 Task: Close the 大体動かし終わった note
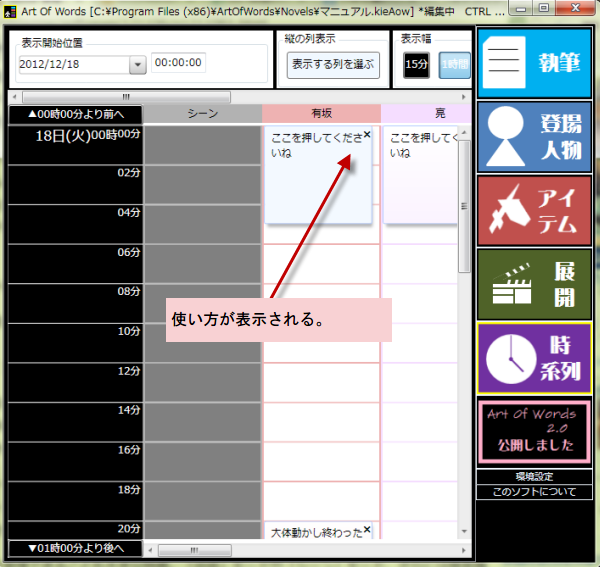pos(367,529)
